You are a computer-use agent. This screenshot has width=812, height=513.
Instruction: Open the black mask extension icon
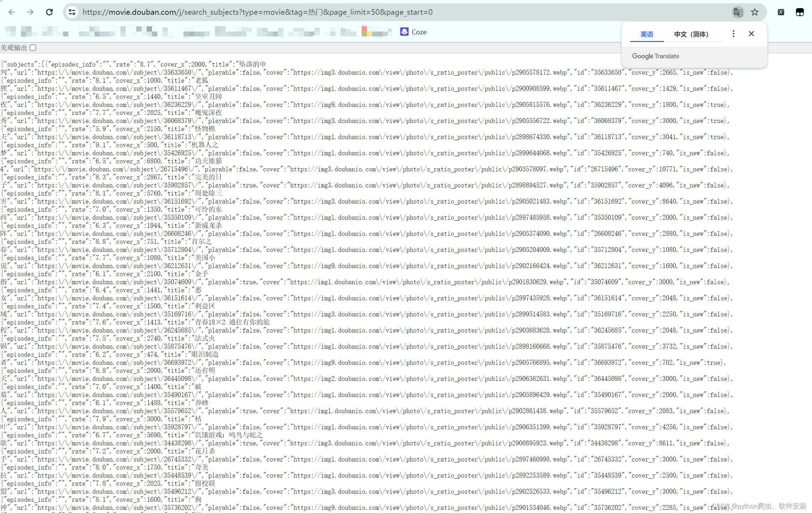800,12
